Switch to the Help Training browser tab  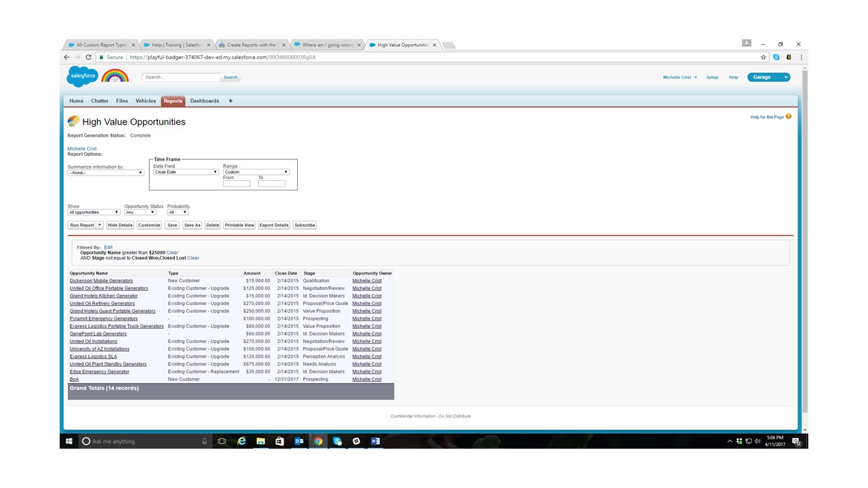click(176, 45)
